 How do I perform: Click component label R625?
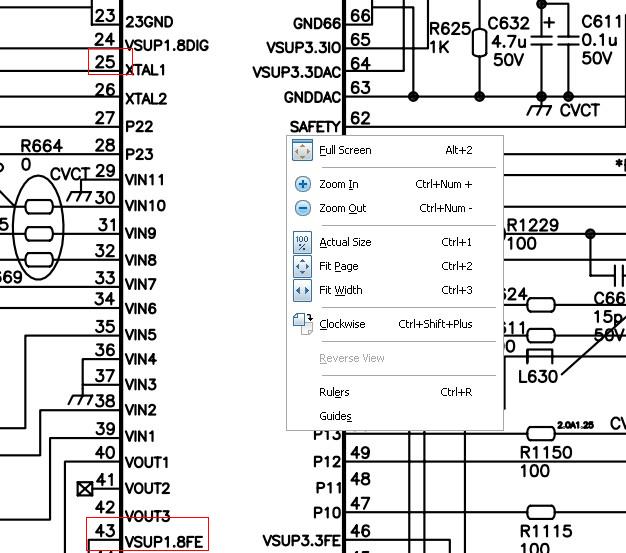(450, 29)
